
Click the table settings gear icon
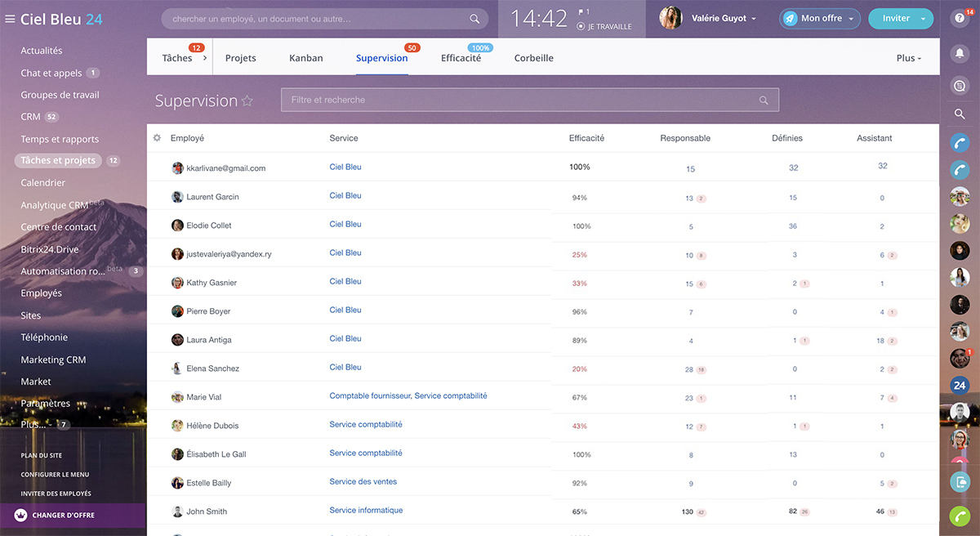[157, 138]
